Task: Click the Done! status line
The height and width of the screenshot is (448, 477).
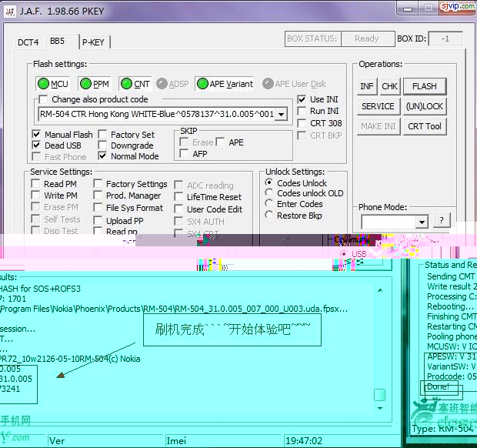Action: (x=439, y=386)
